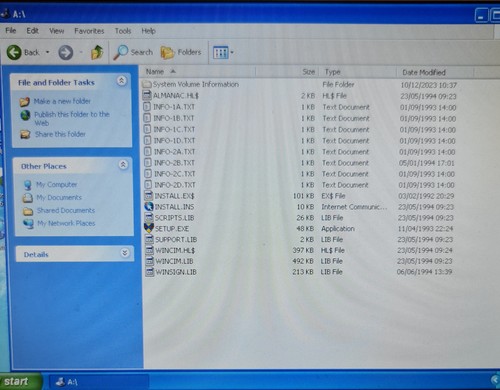Select the WINCIM.LIB file icon
This screenshot has height=390, width=500.
click(150, 261)
